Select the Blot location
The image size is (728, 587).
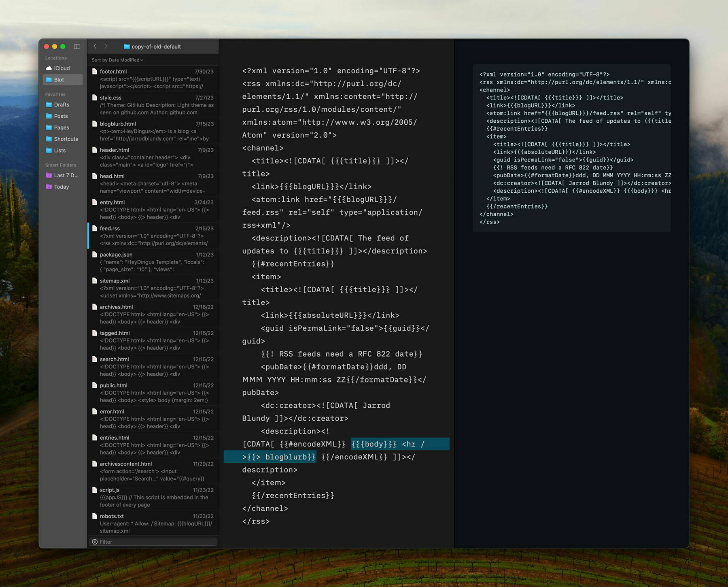coord(63,80)
